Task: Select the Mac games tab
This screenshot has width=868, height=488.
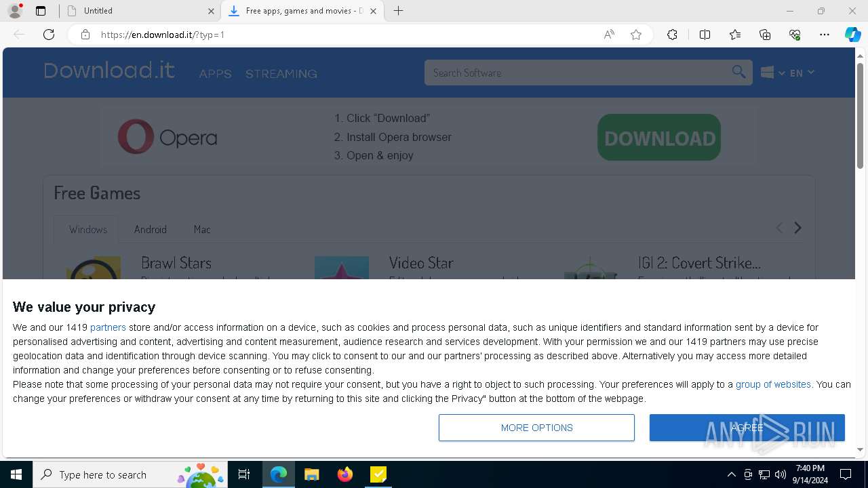Action: [202, 230]
